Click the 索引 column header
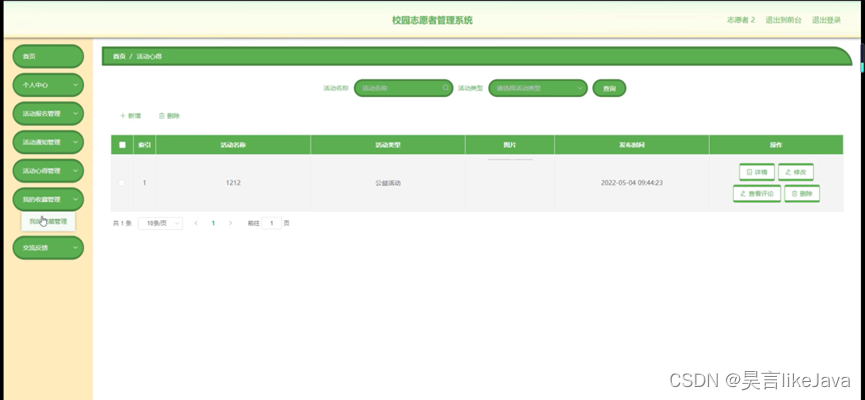This screenshot has width=865, height=400. click(145, 145)
